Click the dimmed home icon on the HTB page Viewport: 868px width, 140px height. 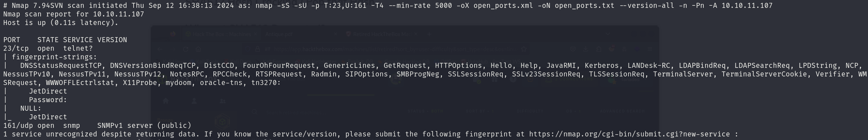166,101
